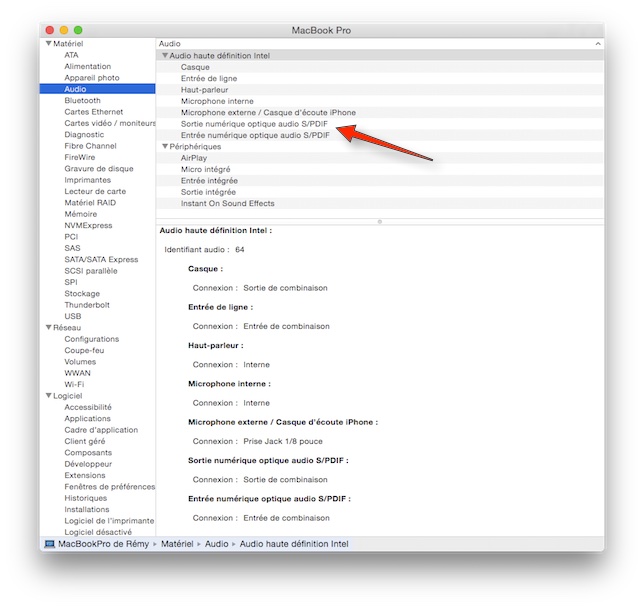Click MacBookPro de Rémy in path bar

tap(103, 544)
